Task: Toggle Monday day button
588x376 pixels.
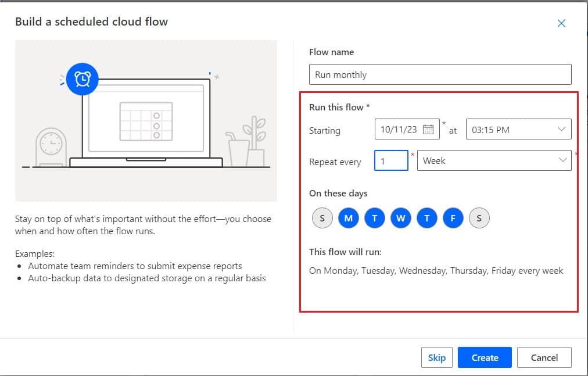Action: point(349,218)
